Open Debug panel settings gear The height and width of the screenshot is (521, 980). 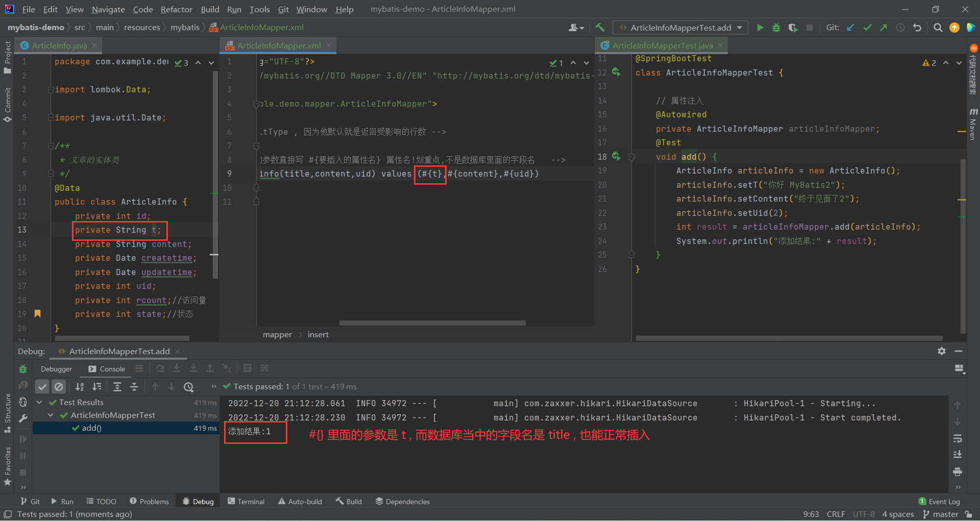[942, 351]
